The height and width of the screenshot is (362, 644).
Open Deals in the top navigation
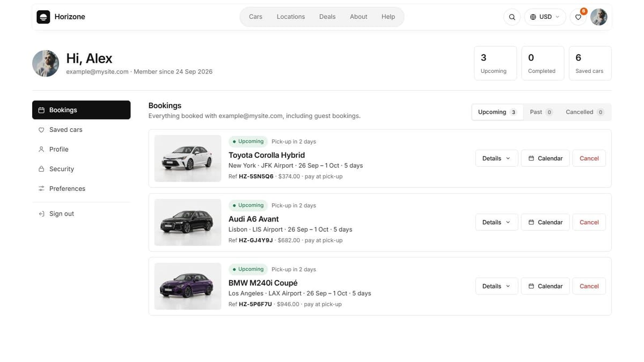(x=327, y=17)
